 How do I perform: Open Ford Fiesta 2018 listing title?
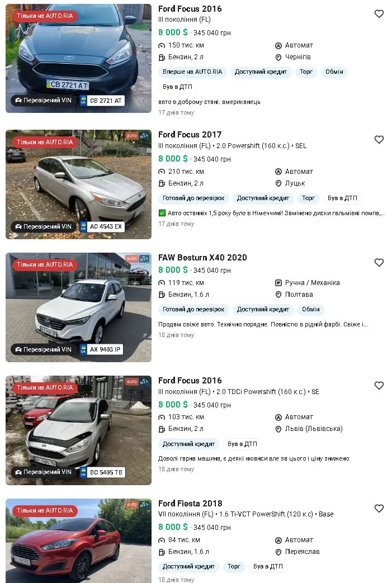click(190, 504)
